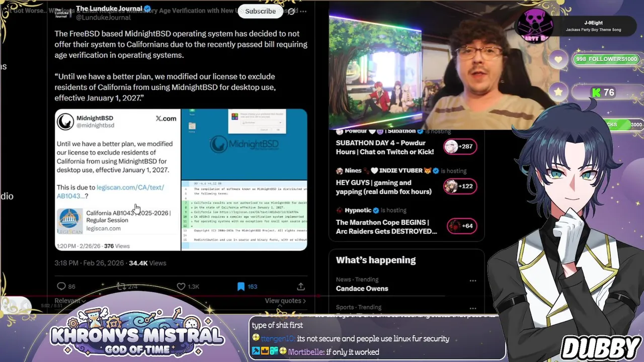
Task: Click MidnightBSD name in embedded post
Action: click(95, 118)
